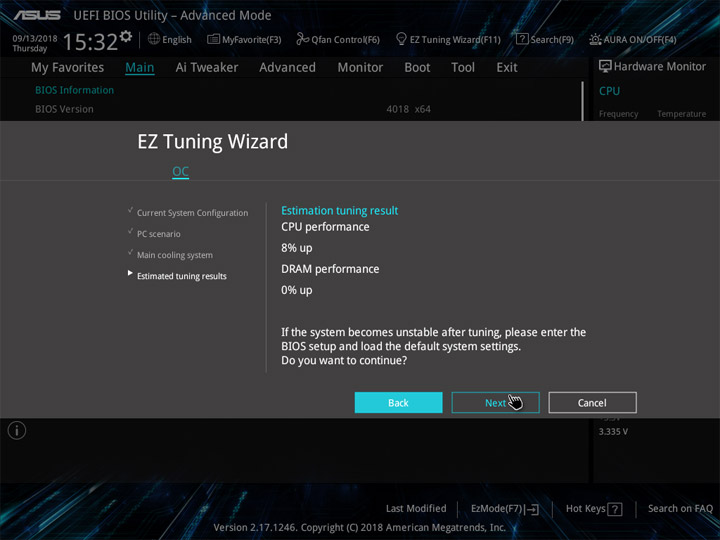Viewport: 720px width, 540px height.
Task: Open the Ai Tweaker tab
Action: click(x=207, y=68)
